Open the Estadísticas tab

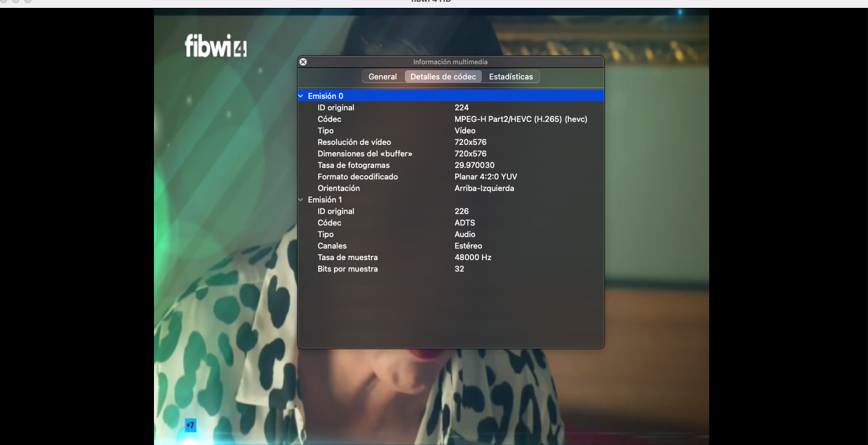tap(511, 77)
